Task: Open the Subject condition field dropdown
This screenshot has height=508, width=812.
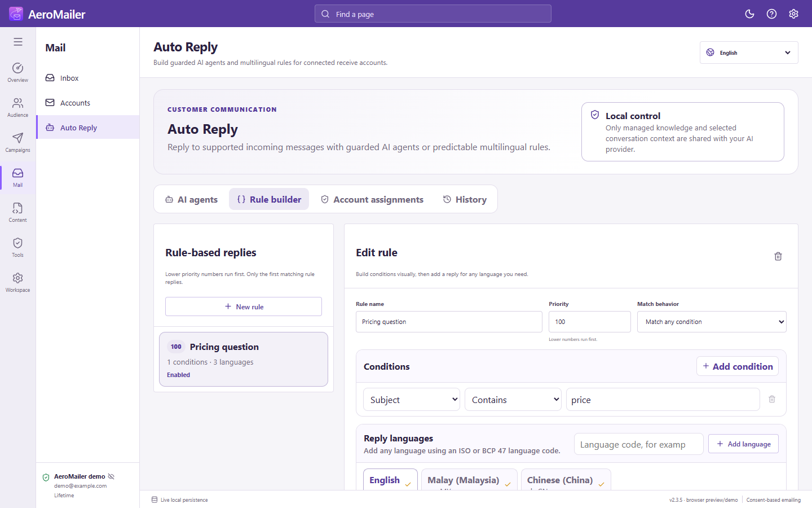Action: (x=412, y=400)
